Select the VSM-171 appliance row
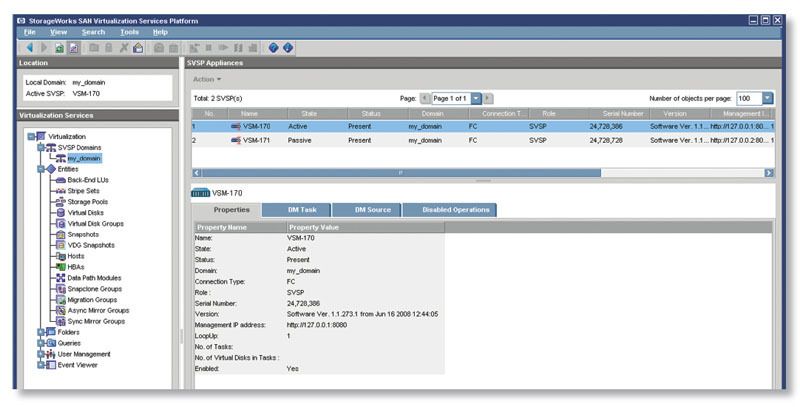The width and height of the screenshot is (800, 407). 257,141
